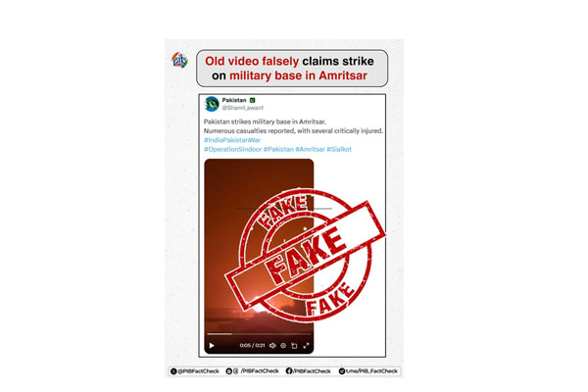The width and height of the screenshot is (588, 392).
Task: Click the Instagram icon in the footer
Action: click(x=236, y=371)
